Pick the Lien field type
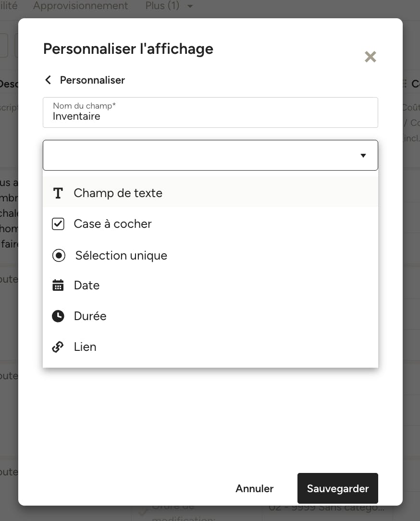Viewport: 420px width, 521px height. 210,347
